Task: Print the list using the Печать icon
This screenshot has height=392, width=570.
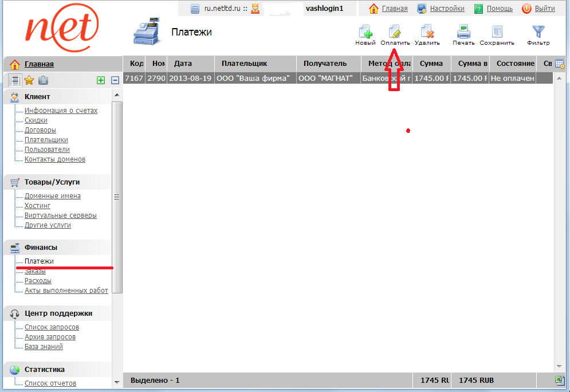Action: (463, 32)
